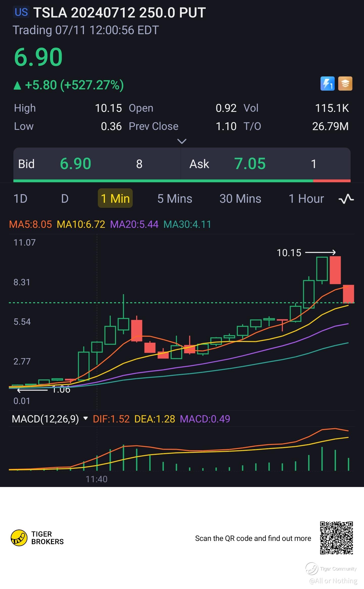Viewport: 364px width, 589px height.
Task: Tap the QR code image
Action: 336,538
